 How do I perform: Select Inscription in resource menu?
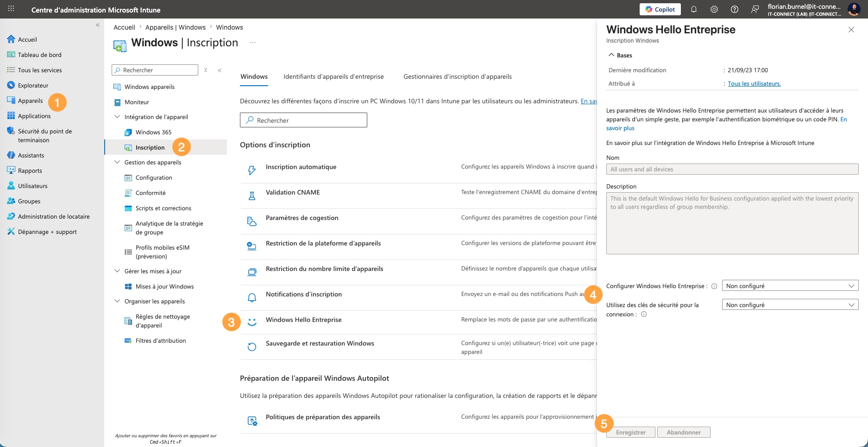point(150,147)
